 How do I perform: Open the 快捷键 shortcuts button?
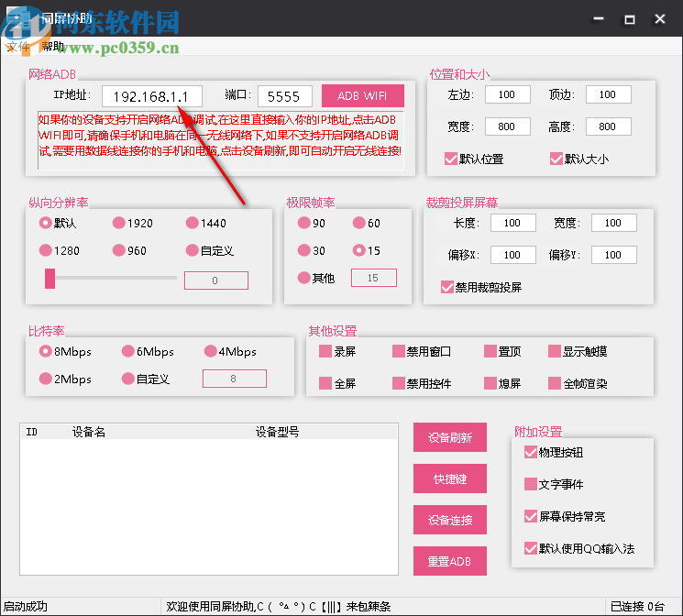coord(449,479)
